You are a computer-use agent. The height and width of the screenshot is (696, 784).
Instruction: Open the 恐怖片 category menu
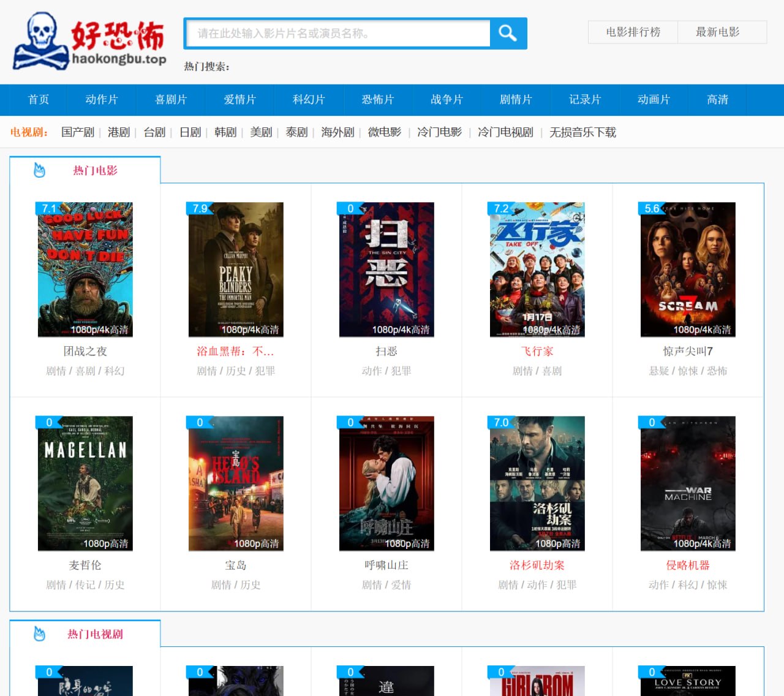point(377,100)
